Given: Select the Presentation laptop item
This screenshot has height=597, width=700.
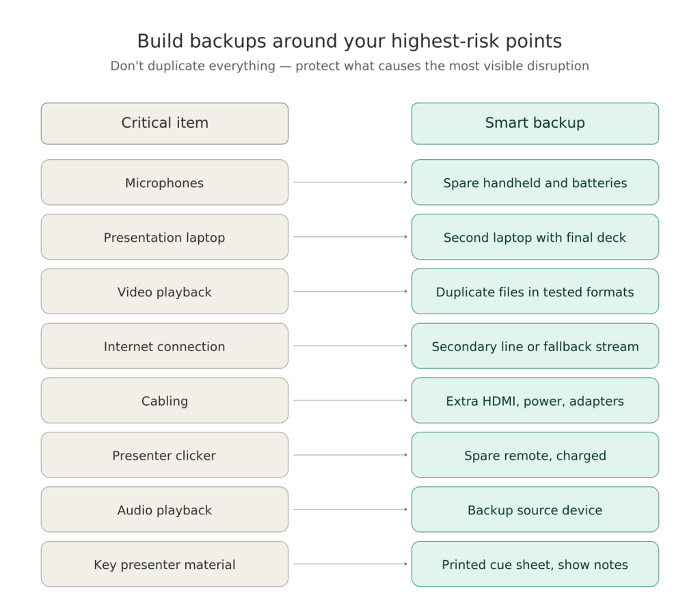Looking at the screenshot, I should (164, 237).
